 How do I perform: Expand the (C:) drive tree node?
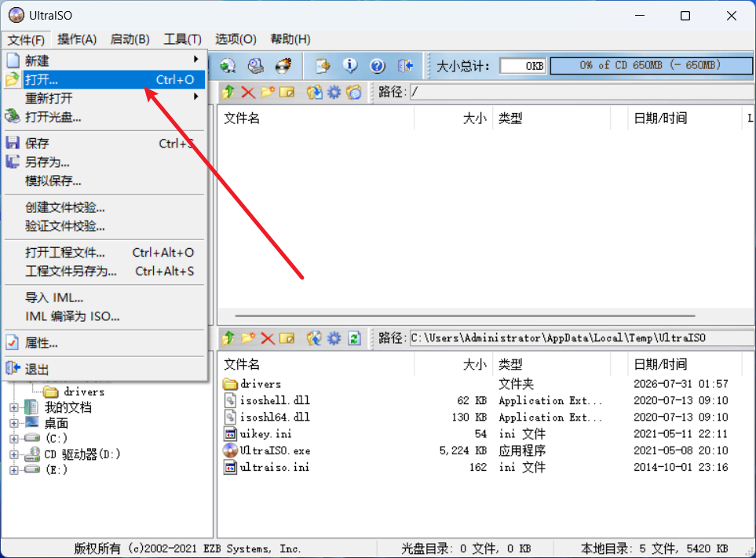[14, 439]
